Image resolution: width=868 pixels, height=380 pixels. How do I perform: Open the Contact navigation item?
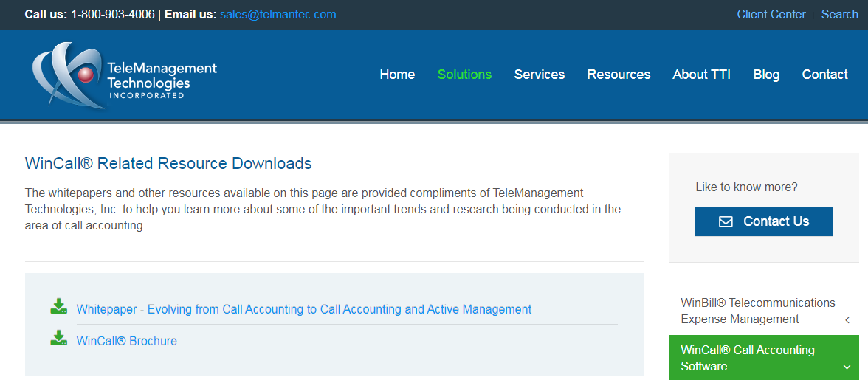(824, 75)
